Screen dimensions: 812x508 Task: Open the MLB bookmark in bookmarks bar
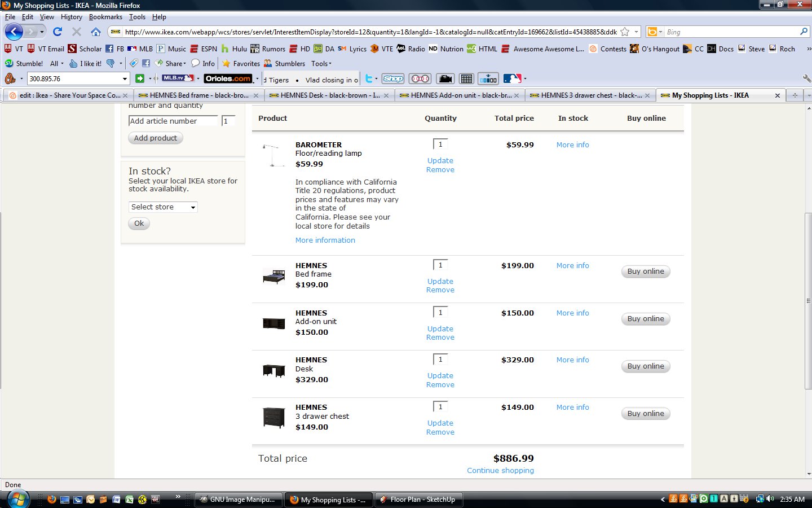tap(140, 49)
